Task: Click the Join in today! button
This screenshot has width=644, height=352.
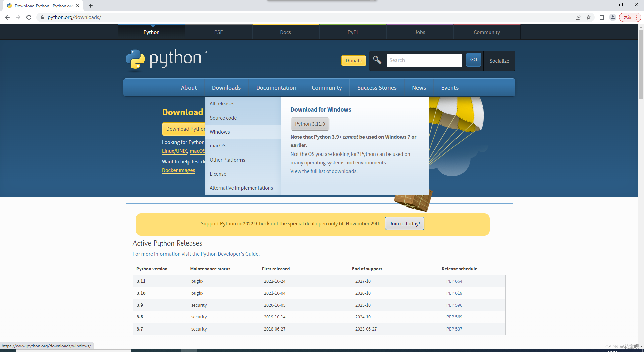Action: tap(405, 224)
